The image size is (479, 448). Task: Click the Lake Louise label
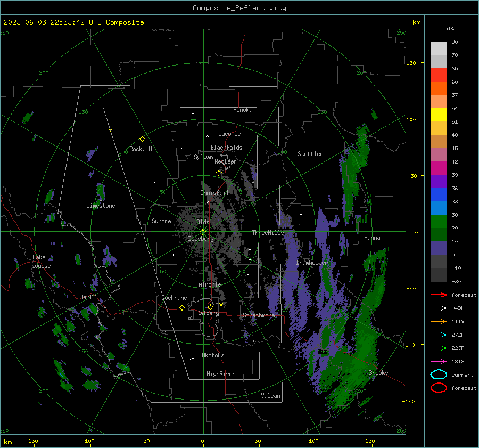[42, 262]
